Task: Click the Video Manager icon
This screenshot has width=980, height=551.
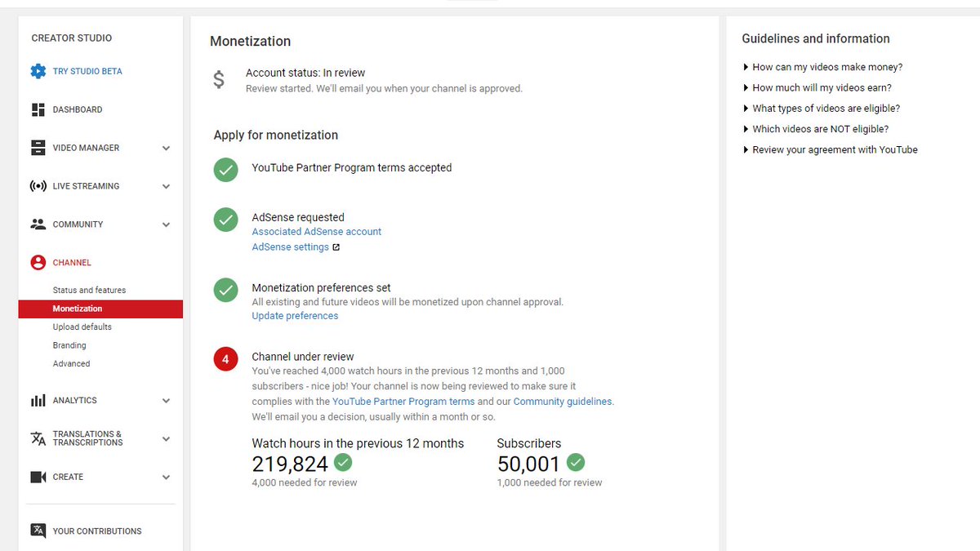Action: pos(38,148)
